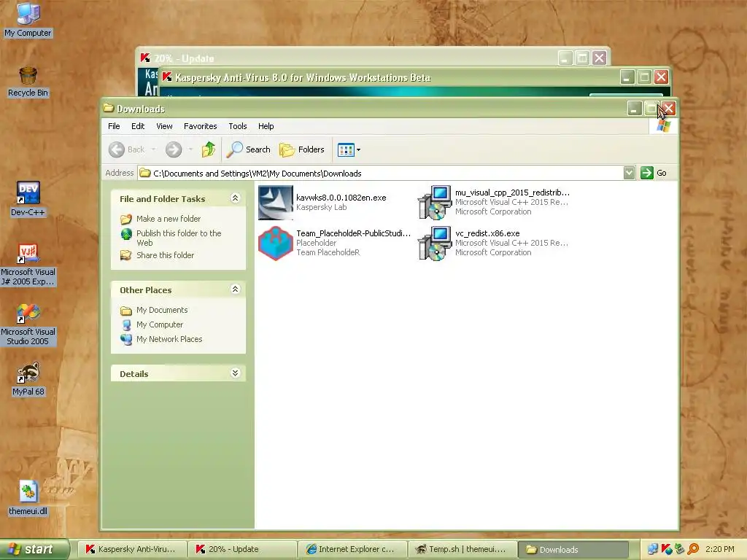Open the Recycle Bin desktop icon
Image resolution: width=747 pixels, height=560 pixels.
point(28,81)
